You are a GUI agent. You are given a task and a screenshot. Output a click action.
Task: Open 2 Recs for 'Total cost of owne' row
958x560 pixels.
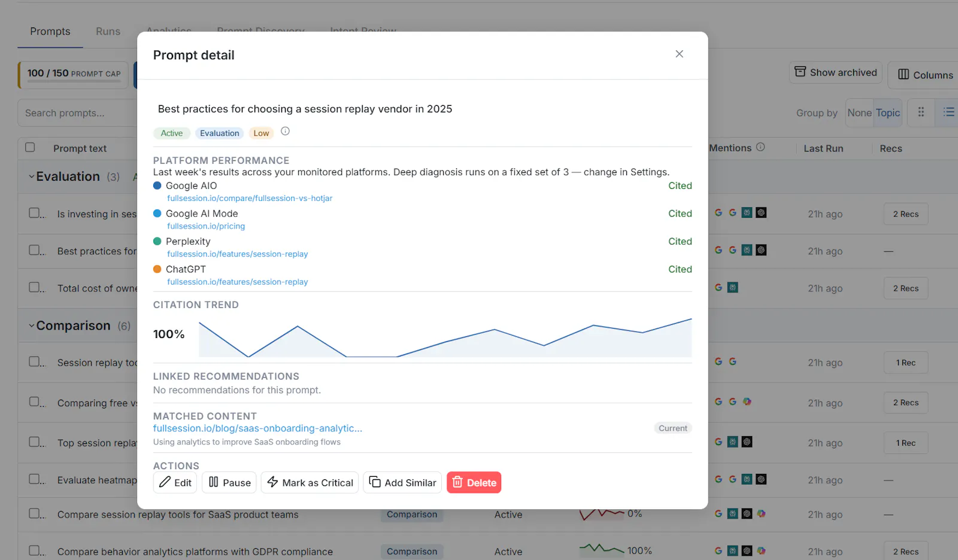click(906, 288)
